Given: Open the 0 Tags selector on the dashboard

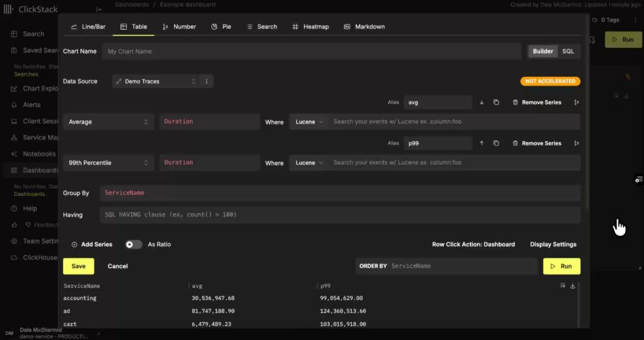Looking at the screenshot, I should click(606, 20).
